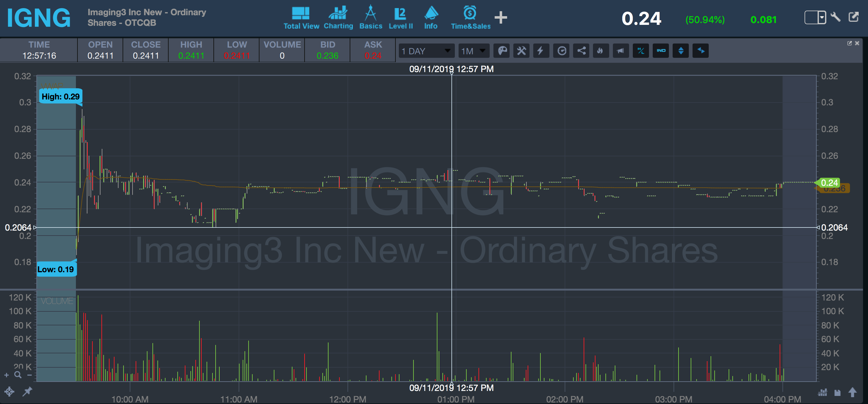868x404 pixels.
Task: Open chart tools wrench-and-hammer icon
Action: 522,51
